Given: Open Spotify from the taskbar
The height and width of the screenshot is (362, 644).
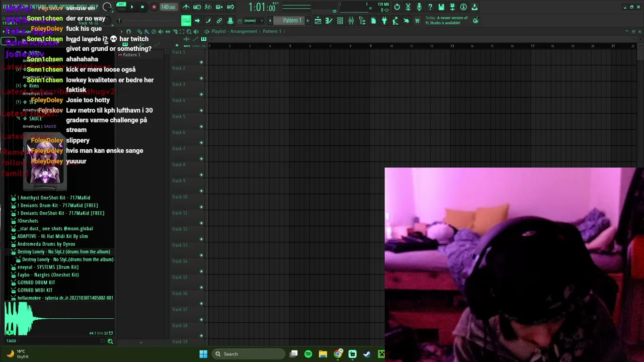Looking at the screenshot, I should pos(308,354).
